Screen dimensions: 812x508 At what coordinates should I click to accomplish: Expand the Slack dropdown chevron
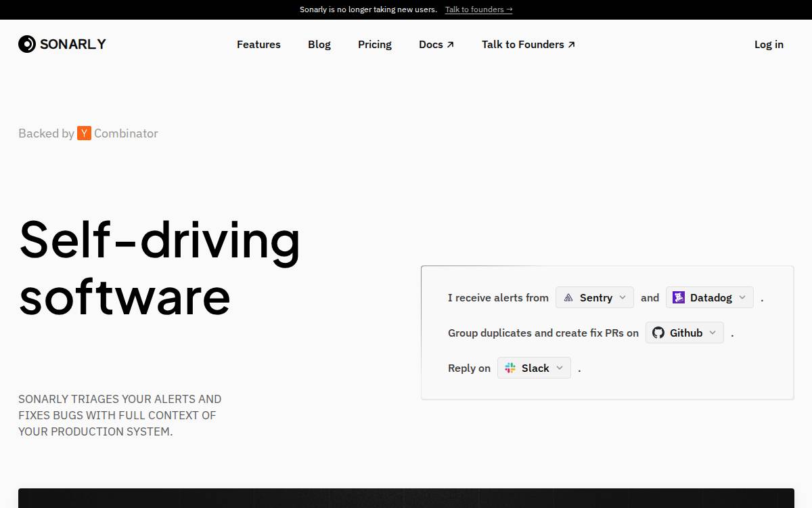(x=560, y=368)
